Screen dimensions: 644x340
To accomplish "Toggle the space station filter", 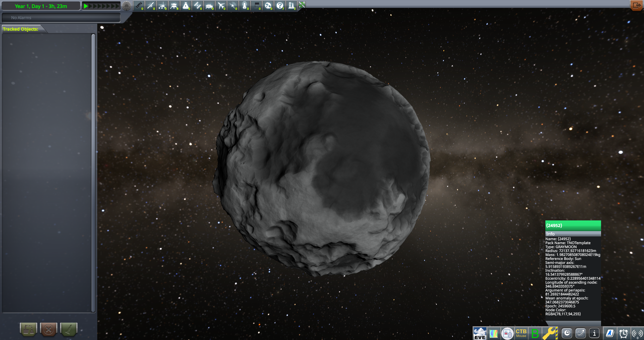I will pyautogui.click(x=198, y=6).
